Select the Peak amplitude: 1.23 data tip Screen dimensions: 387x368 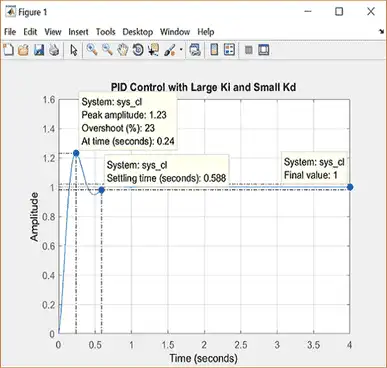[x=128, y=121]
